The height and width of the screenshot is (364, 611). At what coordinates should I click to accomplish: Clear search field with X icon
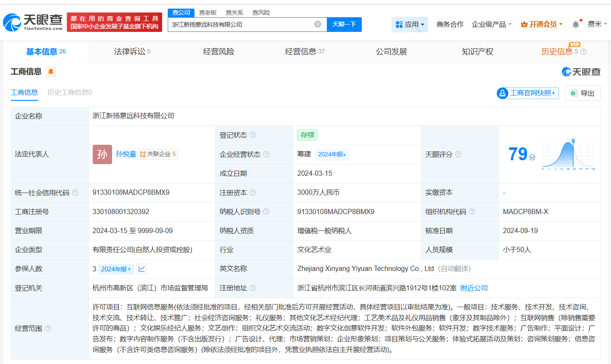click(x=318, y=24)
